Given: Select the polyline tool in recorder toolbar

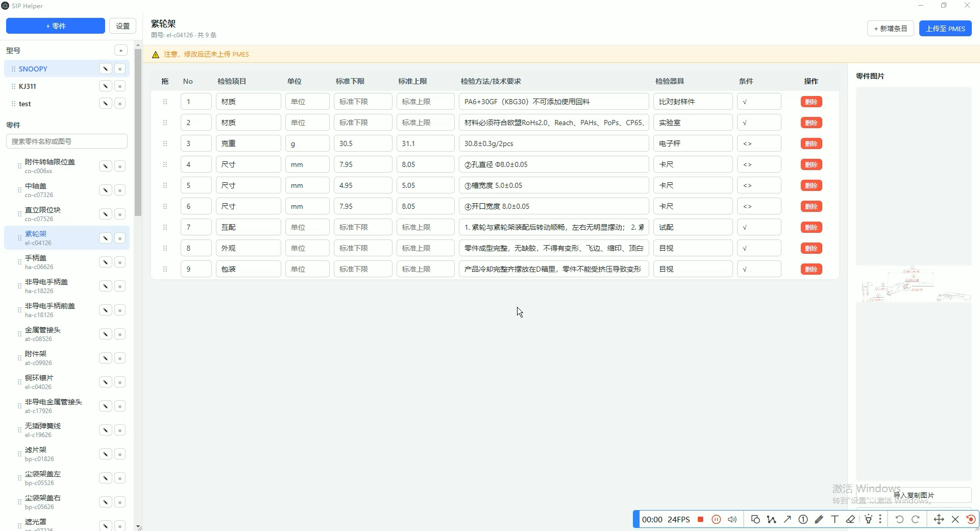Looking at the screenshot, I should click(x=771, y=519).
